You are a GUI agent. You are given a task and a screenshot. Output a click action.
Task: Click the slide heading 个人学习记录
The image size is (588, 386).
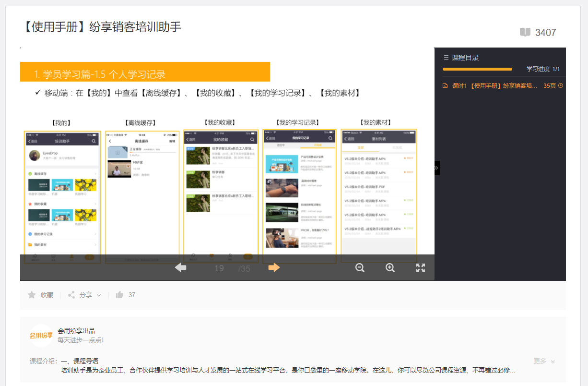(x=137, y=74)
